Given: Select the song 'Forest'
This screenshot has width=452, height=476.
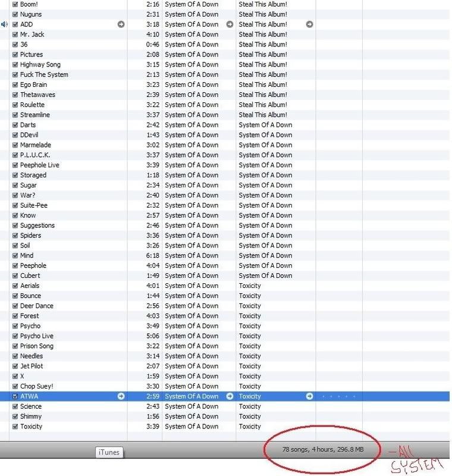Looking at the screenshot, I should (29, 316).
